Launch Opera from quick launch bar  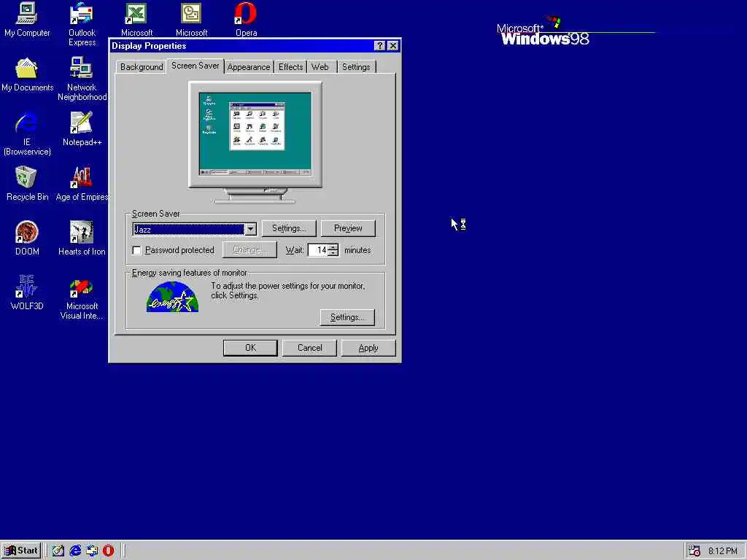click(x=109, y=551)
